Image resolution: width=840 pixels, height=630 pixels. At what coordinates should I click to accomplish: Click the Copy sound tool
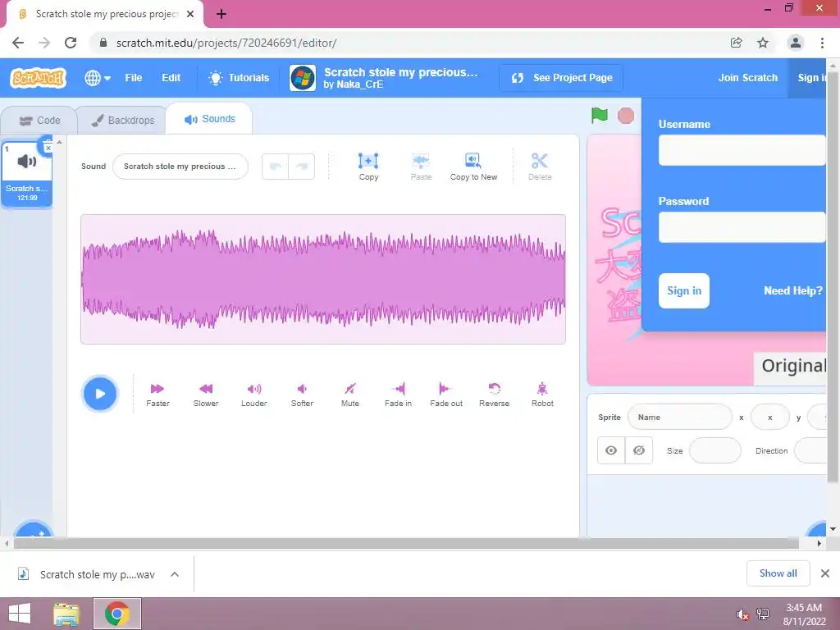(368, 167)
